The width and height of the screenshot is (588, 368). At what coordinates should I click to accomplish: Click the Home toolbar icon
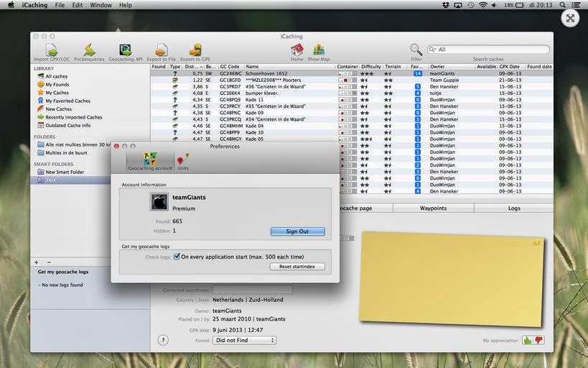(x=297, y=50)
